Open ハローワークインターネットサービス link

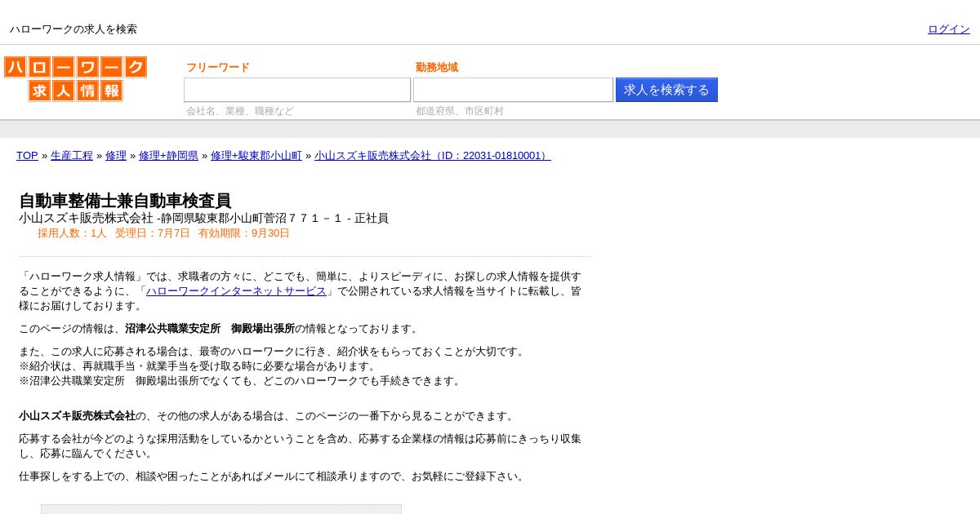coord(236,291)
